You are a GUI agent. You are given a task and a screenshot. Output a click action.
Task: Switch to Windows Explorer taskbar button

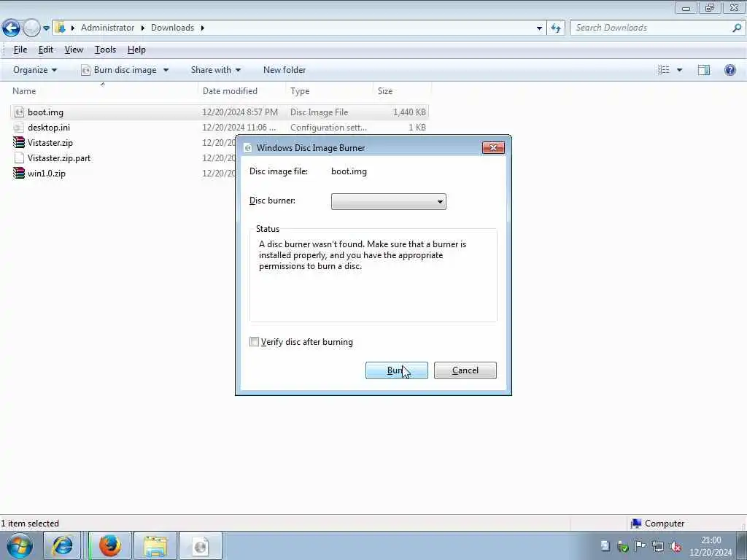(x=155, y=545)
